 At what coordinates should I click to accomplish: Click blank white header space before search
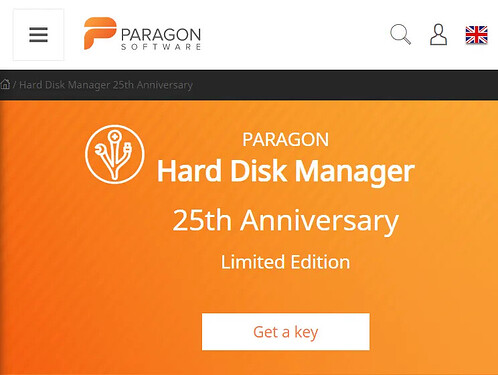click(x=293, y=35)
